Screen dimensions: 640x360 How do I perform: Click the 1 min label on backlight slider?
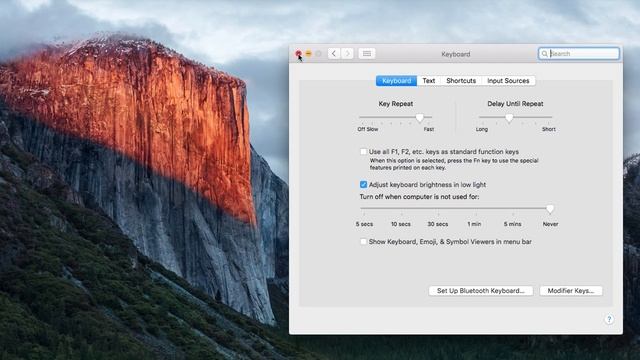coord(474,224)
